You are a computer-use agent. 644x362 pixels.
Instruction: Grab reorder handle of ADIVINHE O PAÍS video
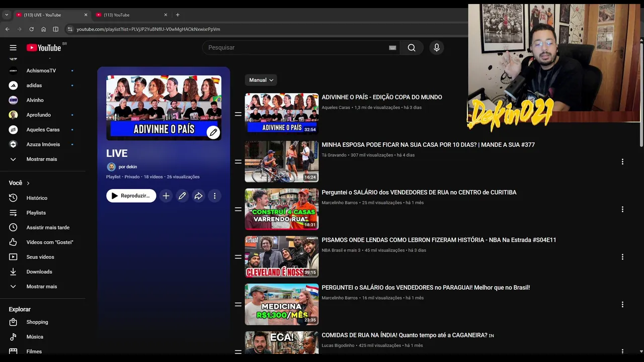pyautogui.click(x=238, y=114)
